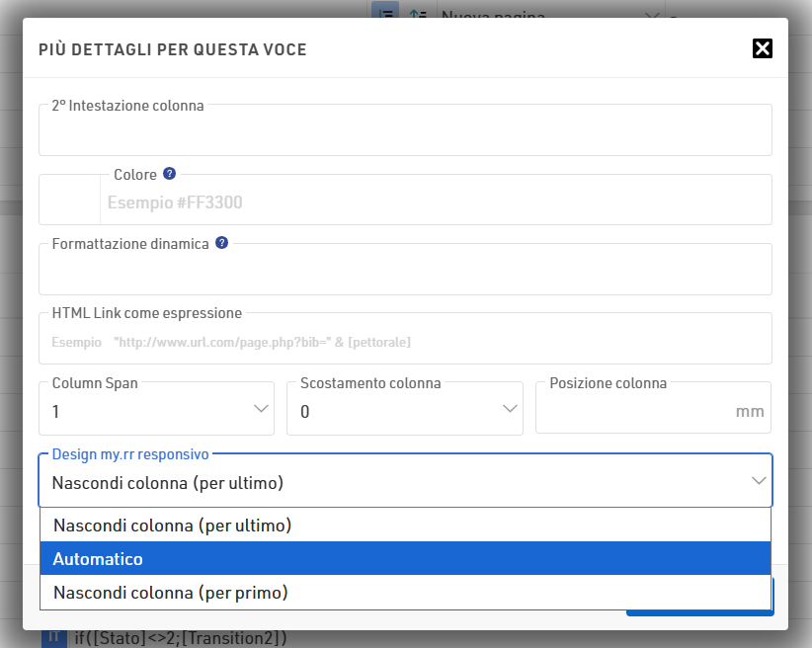Click the IT icon beside the expression
The width and height of the screenshot is (812, 648).
coord(53,637)
